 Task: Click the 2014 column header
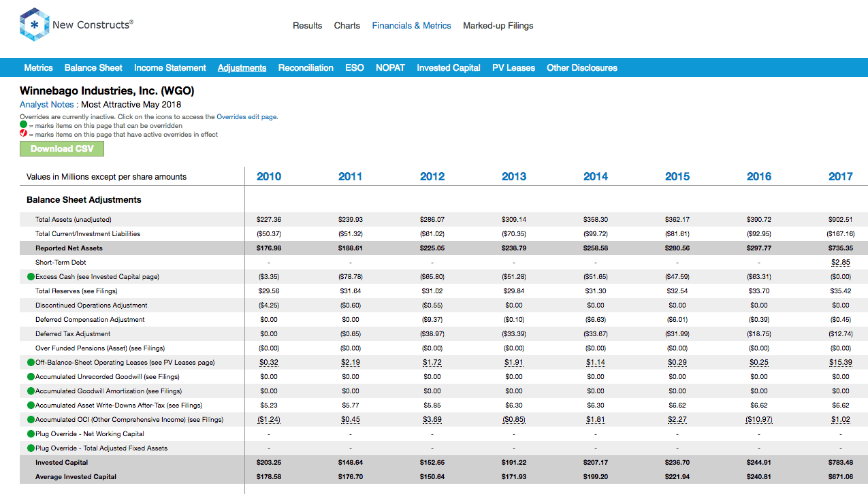(596, 176)
